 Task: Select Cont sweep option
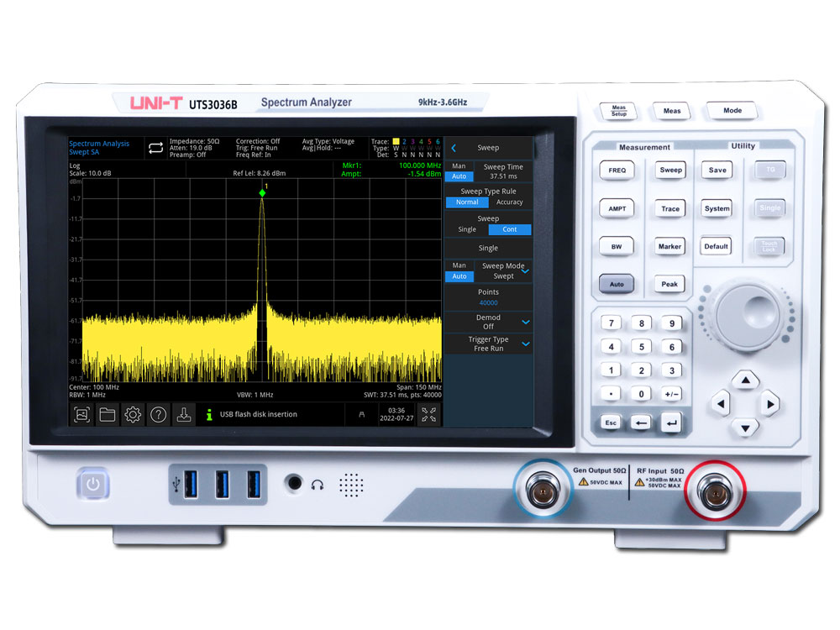tap(510, 229)
